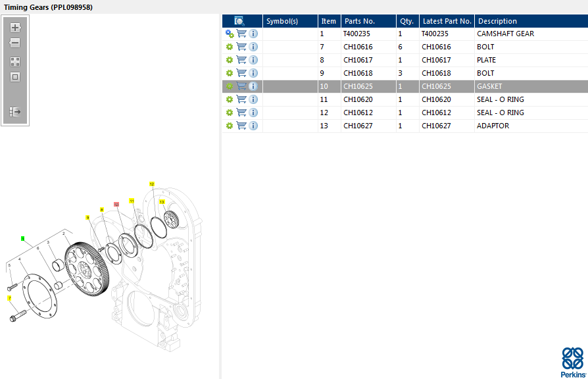This screenshot has width=588, height=379.
Task: Click green gear icon for CH10617 PLATE
Action: click(230, 60)
